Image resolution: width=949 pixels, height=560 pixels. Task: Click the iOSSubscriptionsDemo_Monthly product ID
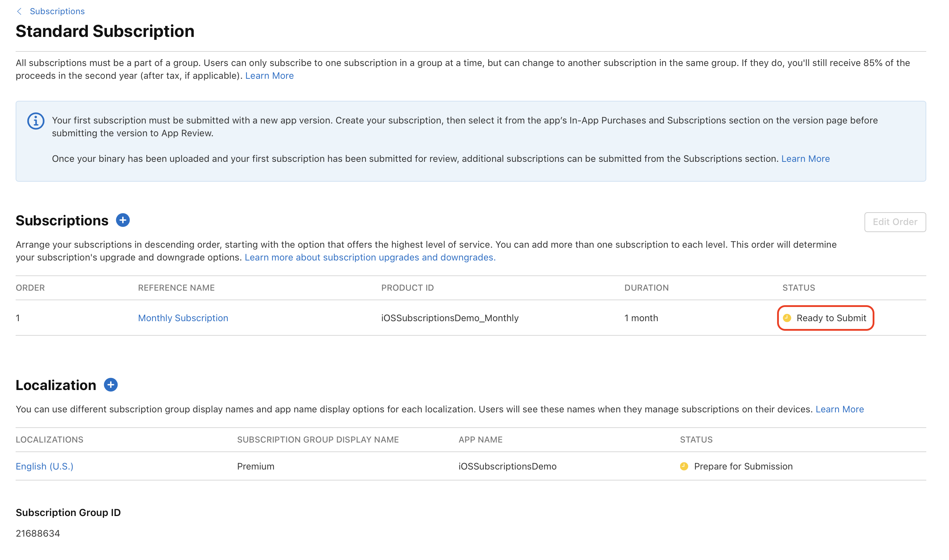(449, 318)
